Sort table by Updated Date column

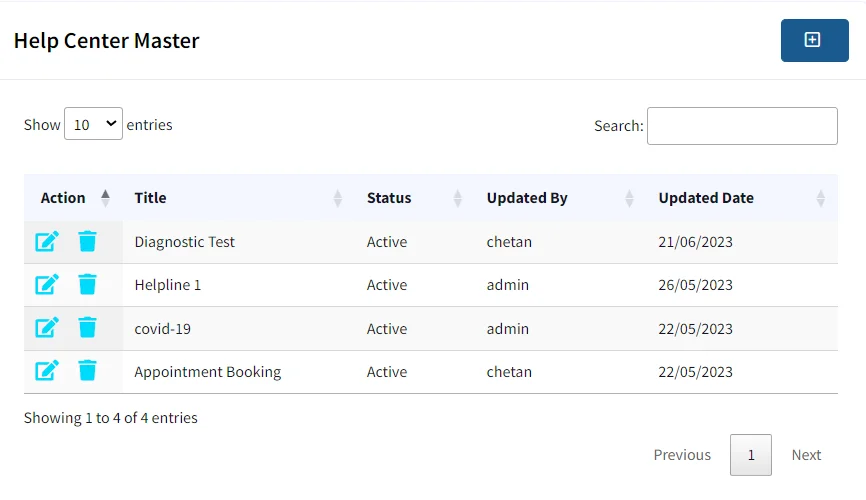(x=742, y=198)
